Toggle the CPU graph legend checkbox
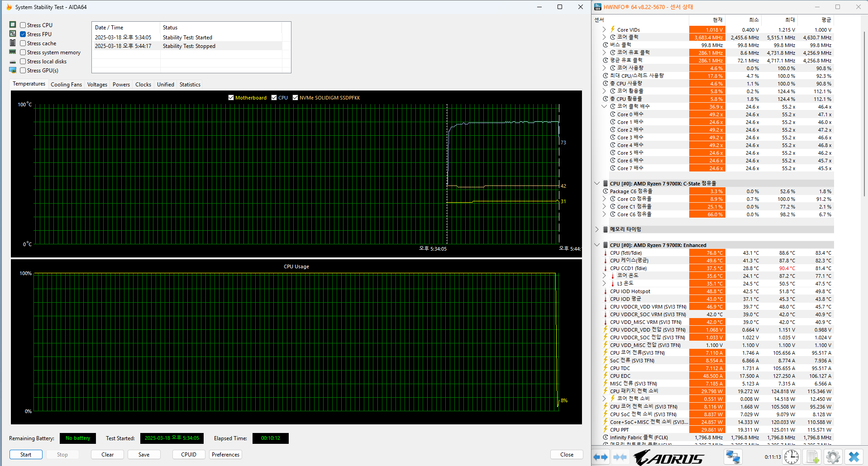The height and width of the screenshot is (466, 868). coord(274,98)
